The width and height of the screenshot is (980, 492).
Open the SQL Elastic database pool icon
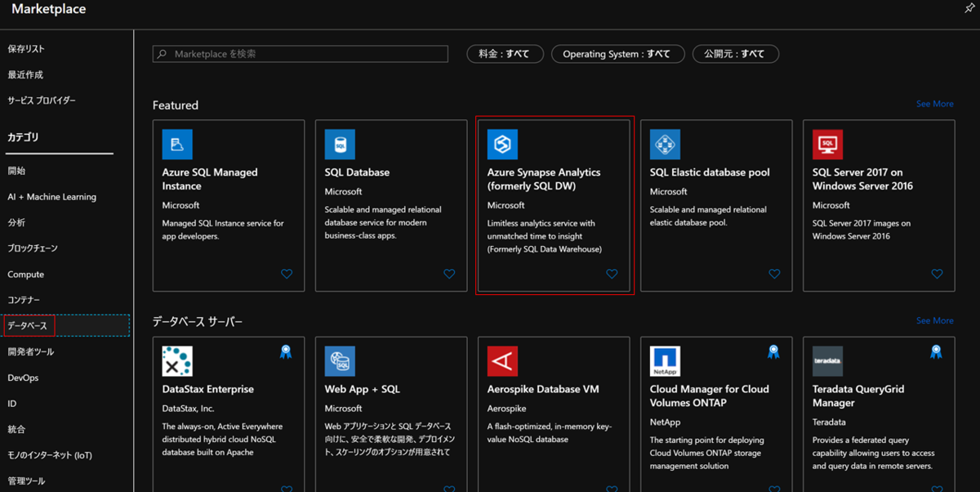click(x=665, y=145)
